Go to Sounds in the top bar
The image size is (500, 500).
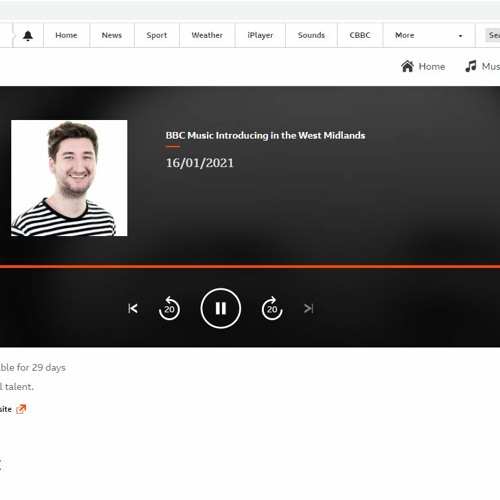[x=311, y=35]
